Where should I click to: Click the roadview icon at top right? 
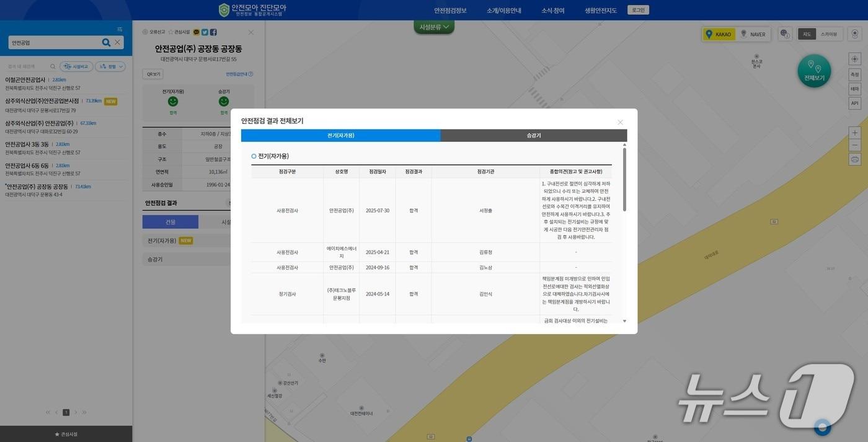(855, 34)
